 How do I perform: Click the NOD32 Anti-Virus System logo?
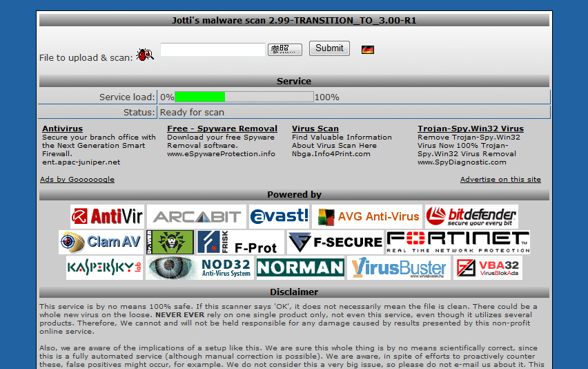click(x=199, y=267)
